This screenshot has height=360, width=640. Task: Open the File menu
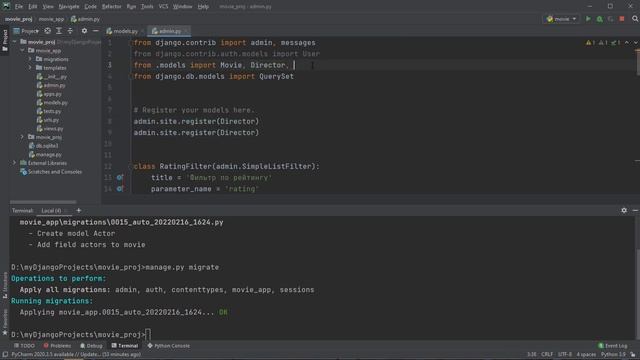[x=19, y=7]
